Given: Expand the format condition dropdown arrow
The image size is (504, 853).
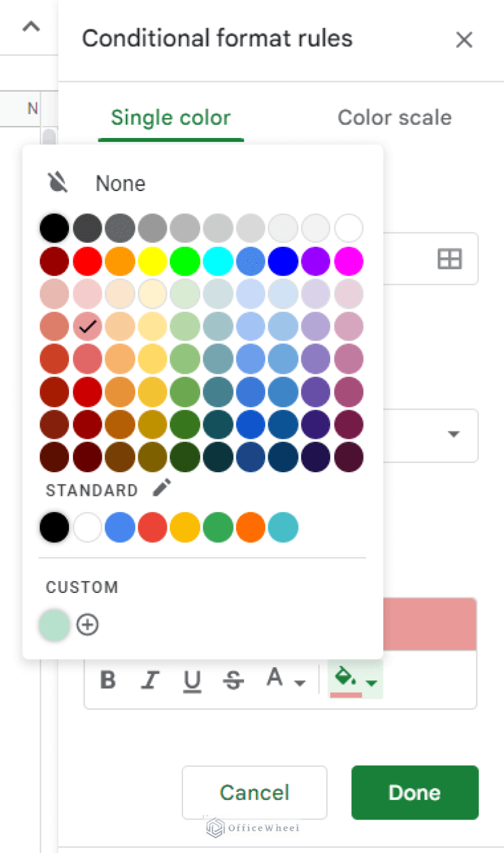Looking at the screenshot, I should tap(453, 435).
